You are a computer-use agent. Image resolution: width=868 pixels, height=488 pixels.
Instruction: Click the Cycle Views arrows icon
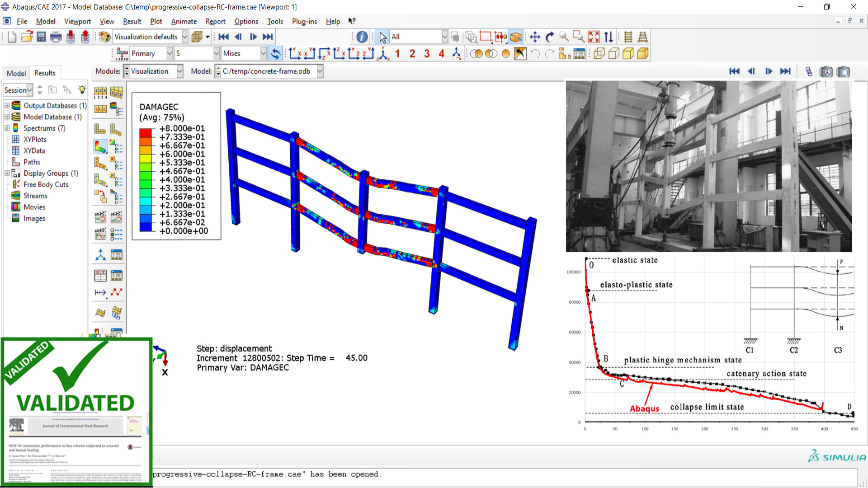(609, 37)
